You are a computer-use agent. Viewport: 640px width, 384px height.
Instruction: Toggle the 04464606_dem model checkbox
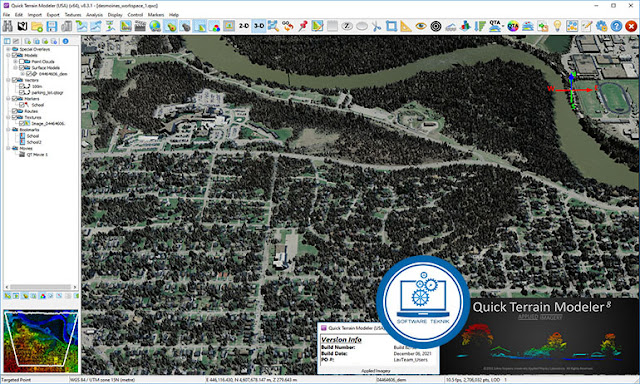29,74
